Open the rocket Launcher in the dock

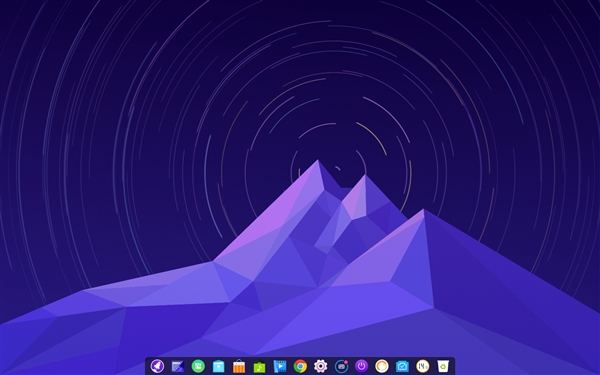tap(157, 366)
